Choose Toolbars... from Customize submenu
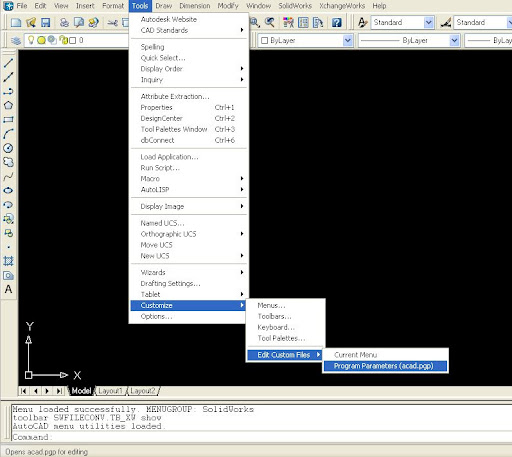The height and width of the screenshot is (457, 512). pos(286,316)
